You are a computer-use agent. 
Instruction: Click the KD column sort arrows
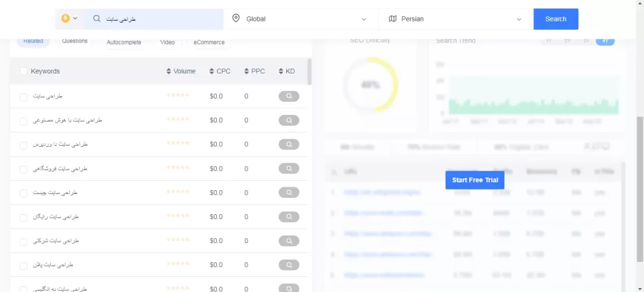[x=281, y=72]
